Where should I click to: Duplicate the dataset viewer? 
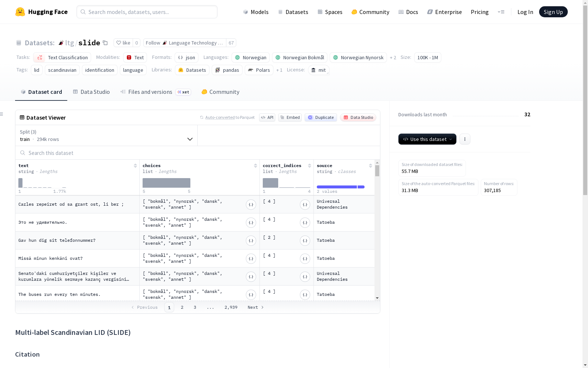click(x=321, y=117)
